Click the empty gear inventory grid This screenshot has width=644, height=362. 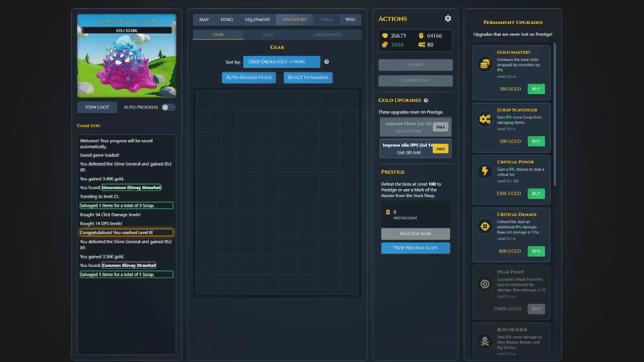[x=277, y=192]
